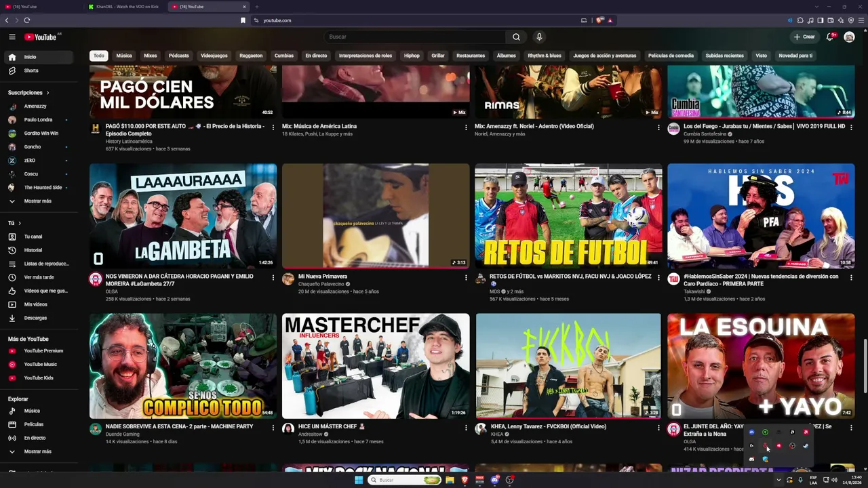Screen dimensions: 868x488
Task: Go back in browser history
Action: point(7,20)
